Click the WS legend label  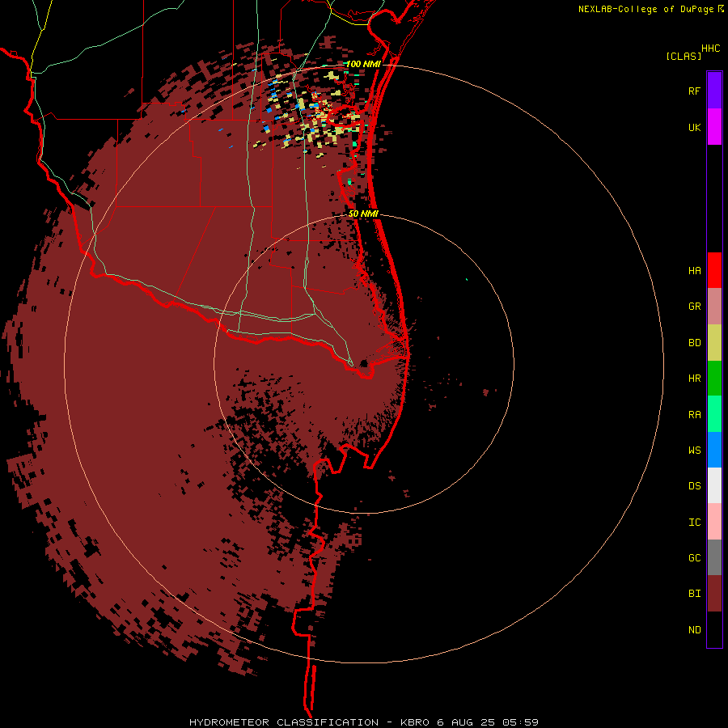694,451
